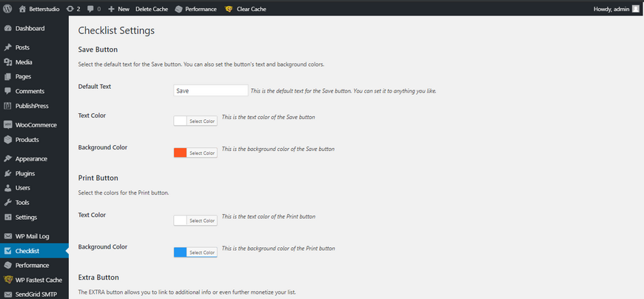Screen dimensions: 644x299
Task: Open the comments bubble icon showing 0
Action: (x=91, y=9)
